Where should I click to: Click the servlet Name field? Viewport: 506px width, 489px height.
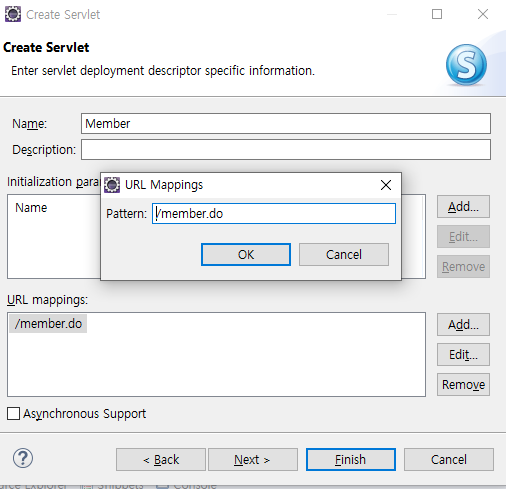pyautogui.click(x=286, y=124)
